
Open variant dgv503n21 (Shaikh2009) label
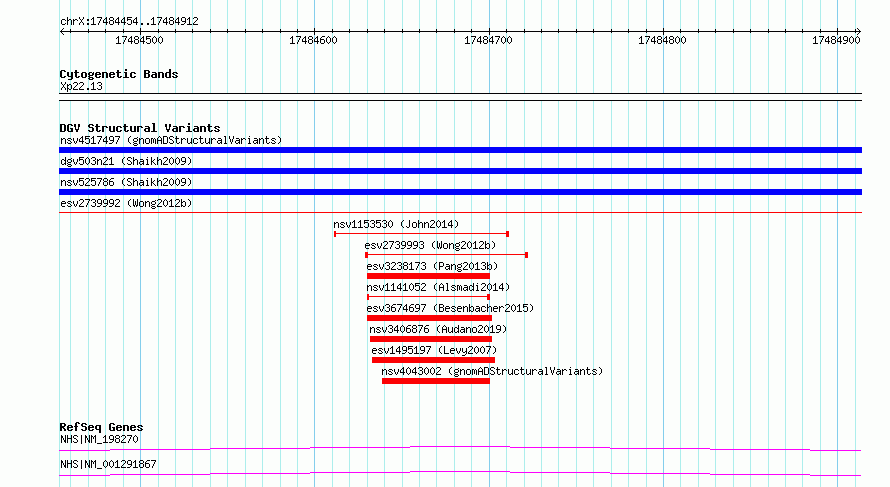(x=126, y=161)
